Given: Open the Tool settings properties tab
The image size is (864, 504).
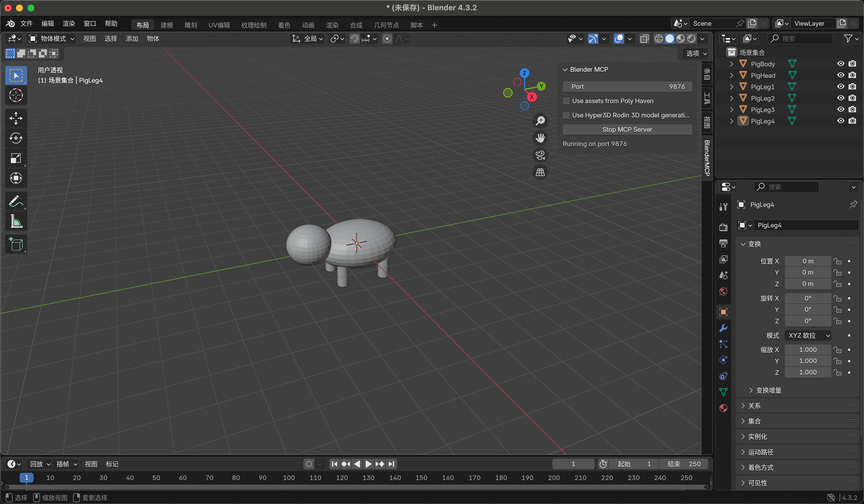Looking at the screenshot, I should [723, 207].
